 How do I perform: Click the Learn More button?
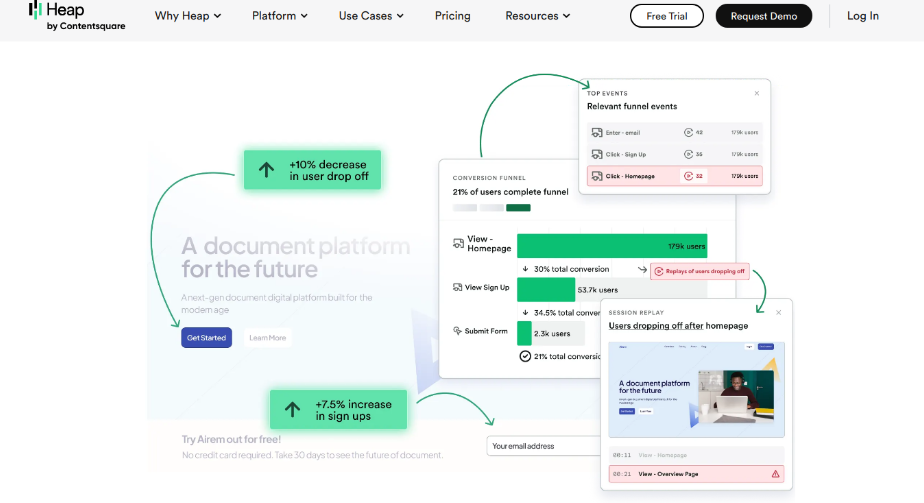point(268,337)
